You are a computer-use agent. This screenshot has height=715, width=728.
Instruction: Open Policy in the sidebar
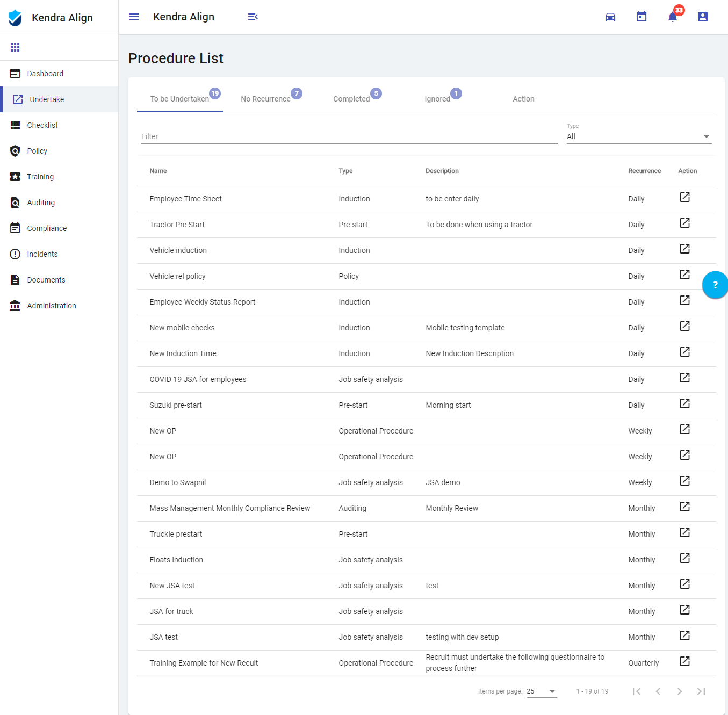coord(59,151)
